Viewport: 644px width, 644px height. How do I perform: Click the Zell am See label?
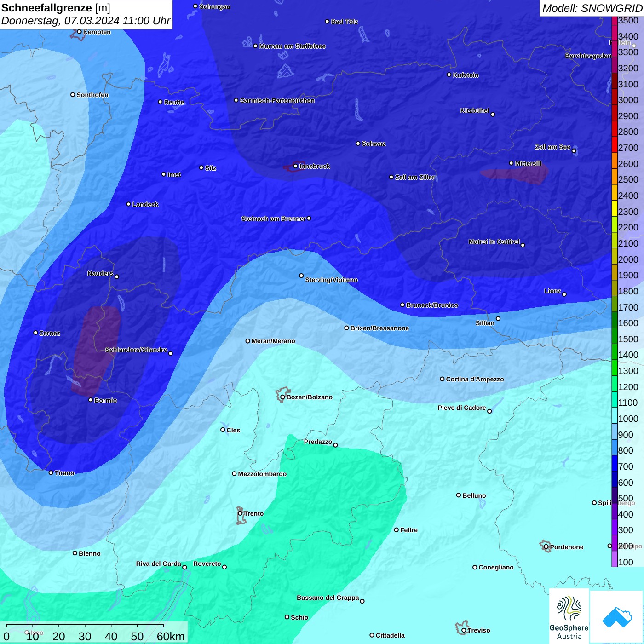[552, 147]
